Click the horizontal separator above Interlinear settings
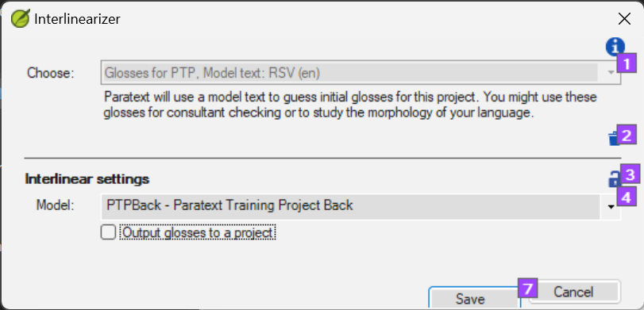 point(323,158)
